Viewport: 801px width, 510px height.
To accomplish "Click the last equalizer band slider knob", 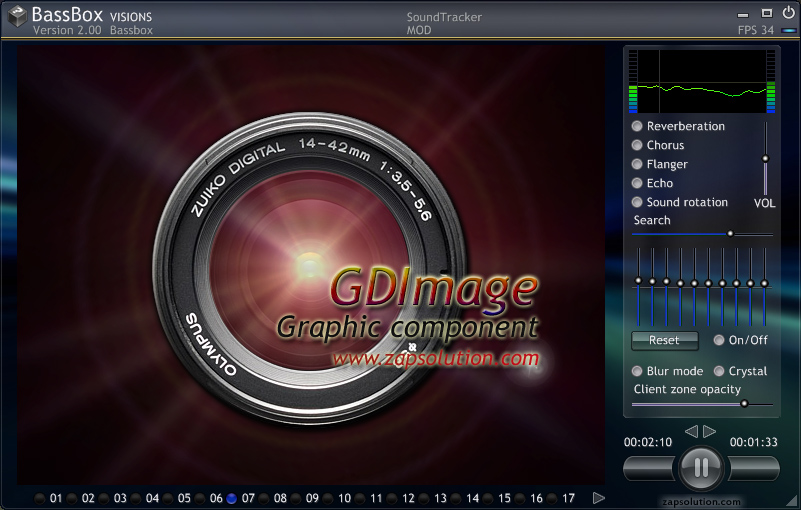I will click(764, 283).
